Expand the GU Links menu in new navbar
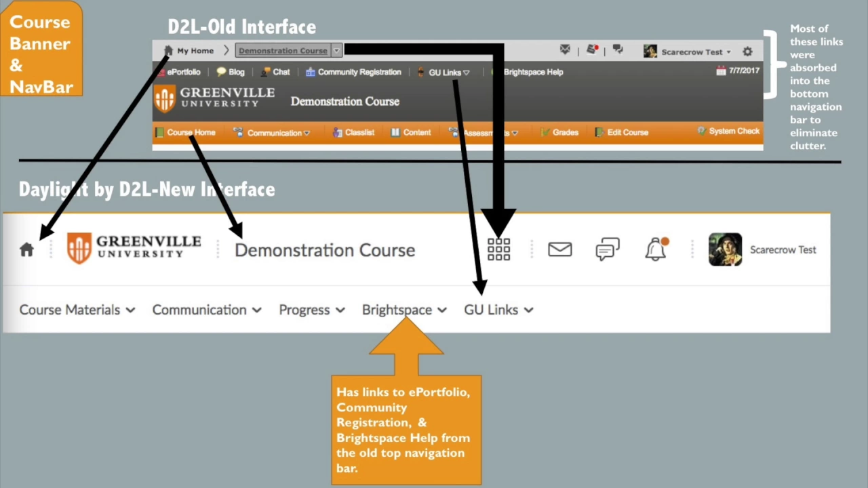 point(498,310)
